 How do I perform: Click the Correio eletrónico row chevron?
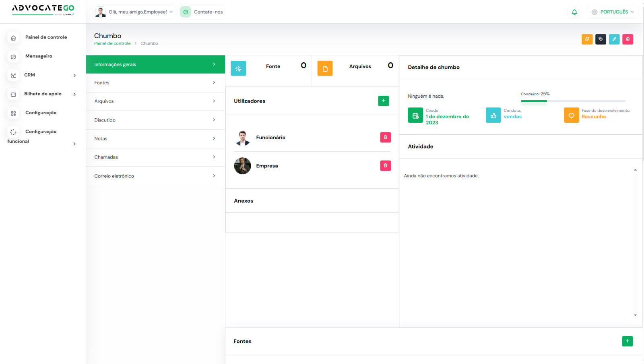(214, 176)
